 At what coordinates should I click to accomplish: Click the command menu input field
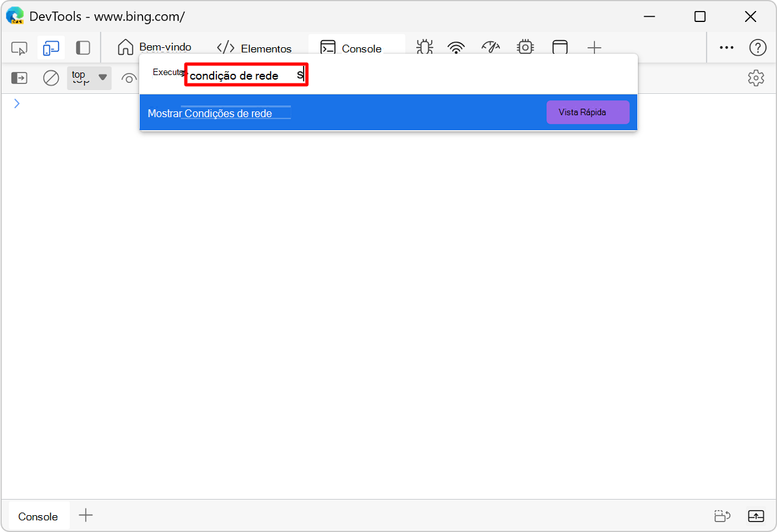pyautogui.click(x=246, y=75)
